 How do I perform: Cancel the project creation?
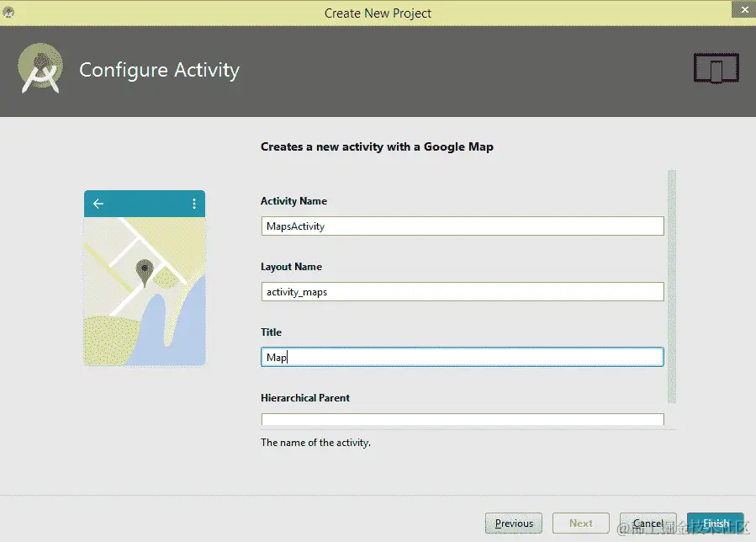click(x=648, y=523)
